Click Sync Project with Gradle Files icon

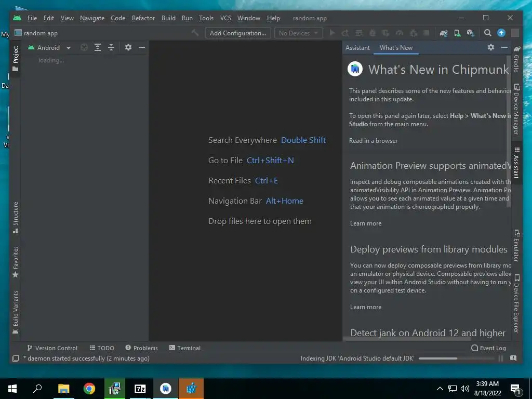[x=444, y=33]
